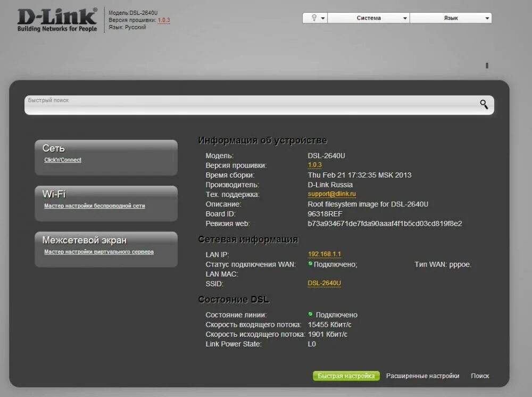
Task: Click Root filesystem image description value
Action: (x=368, y=204)
